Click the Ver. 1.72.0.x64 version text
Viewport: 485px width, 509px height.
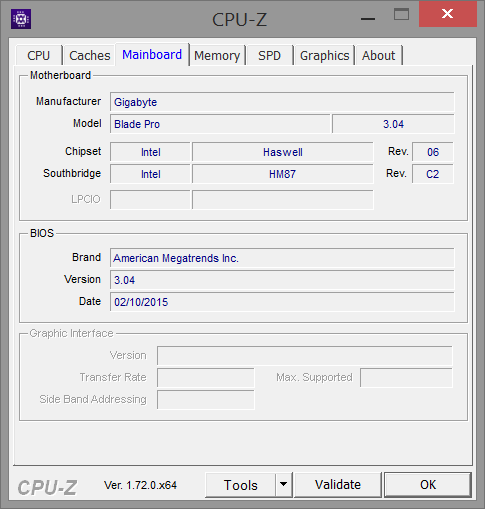140,485
